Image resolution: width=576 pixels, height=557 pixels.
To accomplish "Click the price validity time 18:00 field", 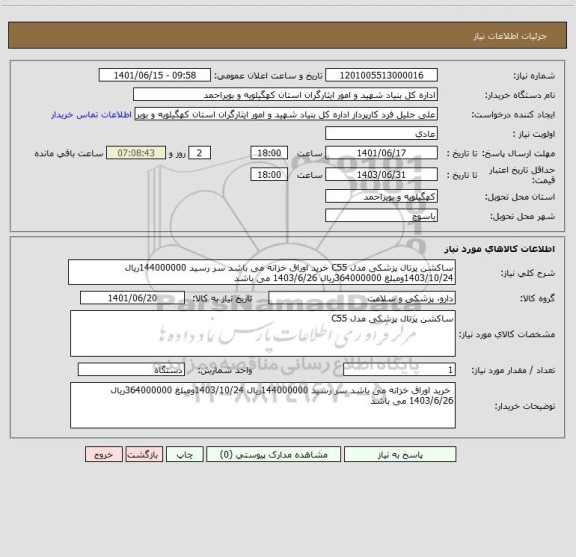I will click(x=269, y=175).
